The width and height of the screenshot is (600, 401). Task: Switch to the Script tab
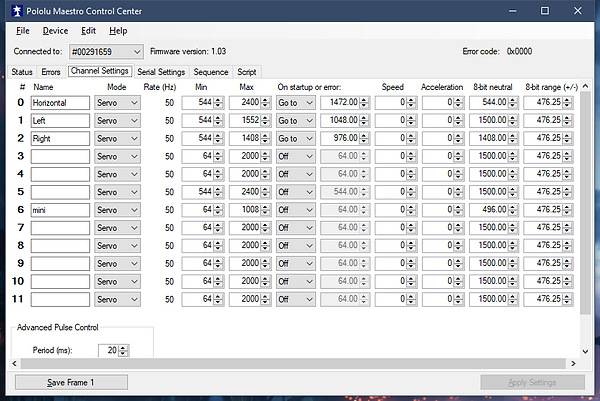(247, 72)
